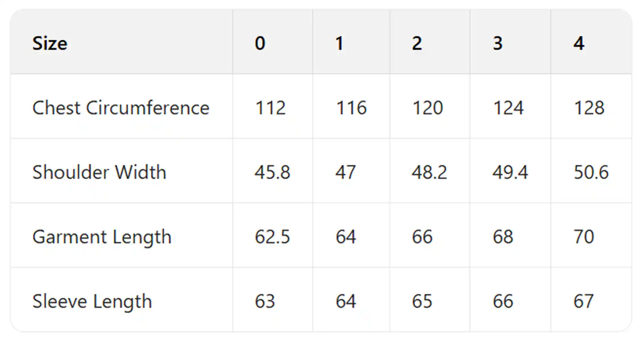This screenshot has height=343, width=644.
Task: Select the sleeve length value 67
Action: pos(584,301)
